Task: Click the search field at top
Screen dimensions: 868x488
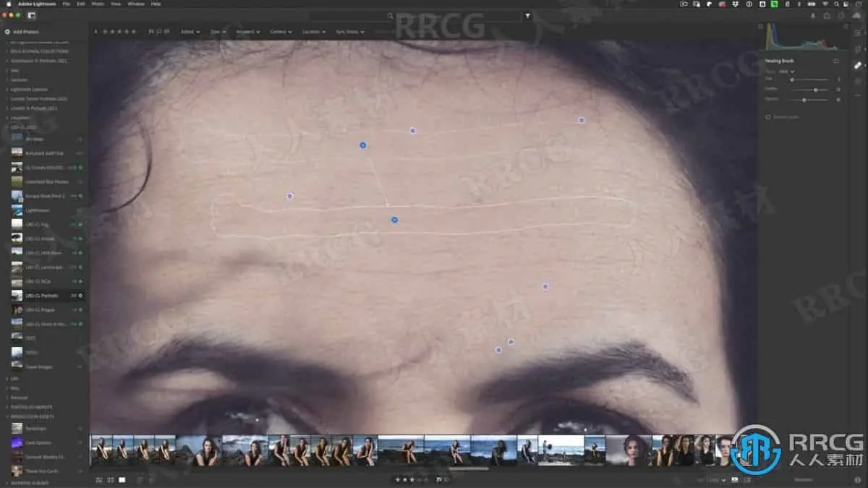Action: (x=414, y=15)
